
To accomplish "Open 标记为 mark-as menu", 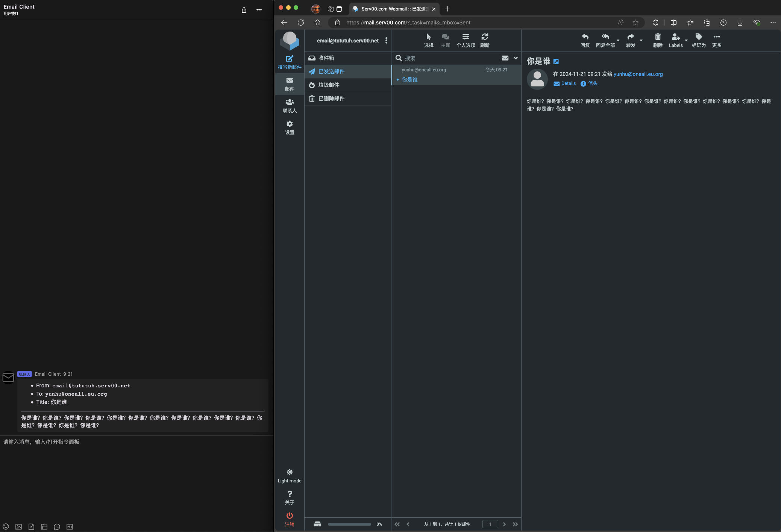I will (x=699, y=41).
